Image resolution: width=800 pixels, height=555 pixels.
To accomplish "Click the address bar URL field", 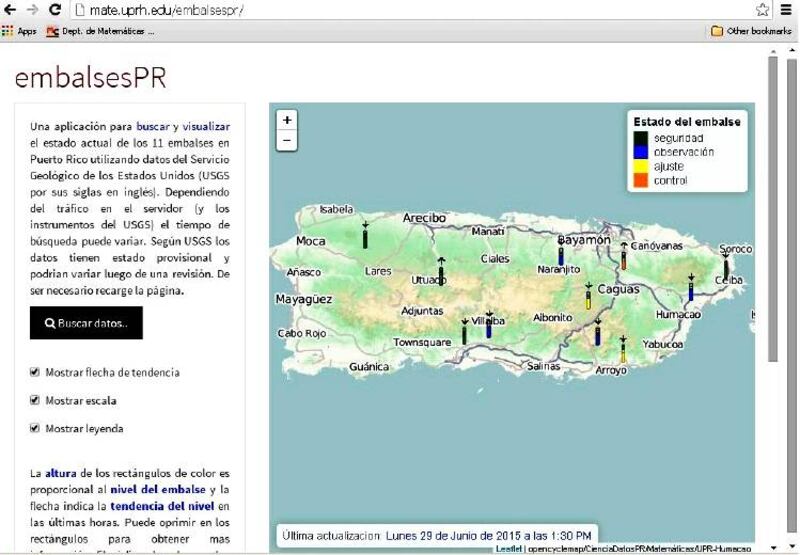I will pos(400,10).
